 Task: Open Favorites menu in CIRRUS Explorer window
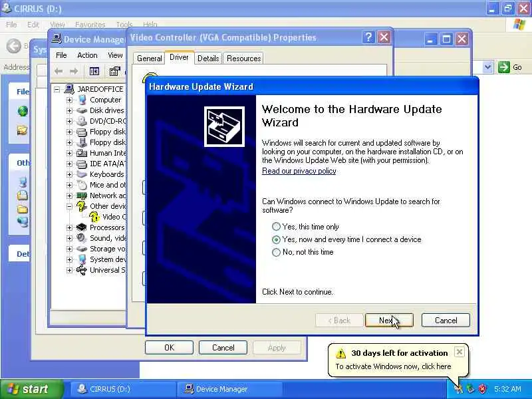point(90,25)
